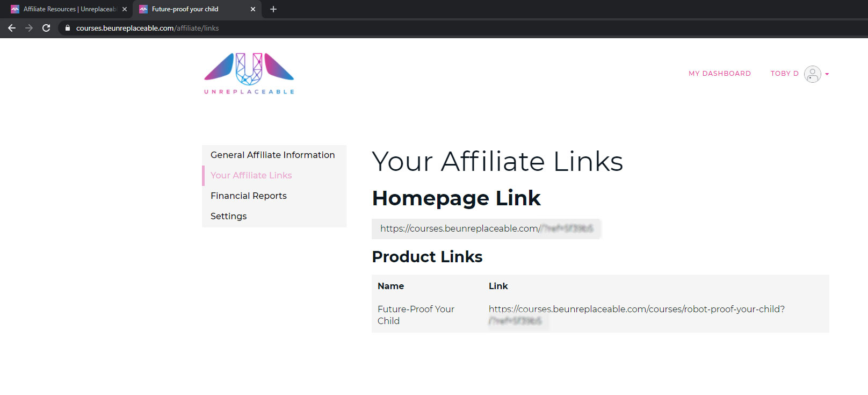This screenshot has width=868, height=395.
Task: Close the Affiliate Resources tab
Action: pyautogui.click(x=125, y=9)
